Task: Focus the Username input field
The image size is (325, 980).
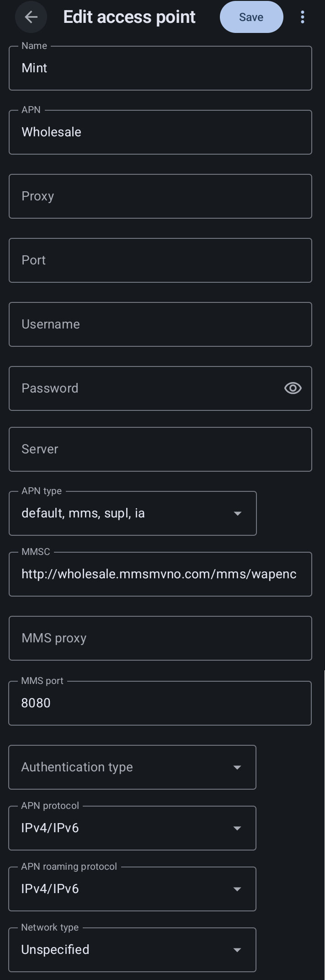Action: 160,324
